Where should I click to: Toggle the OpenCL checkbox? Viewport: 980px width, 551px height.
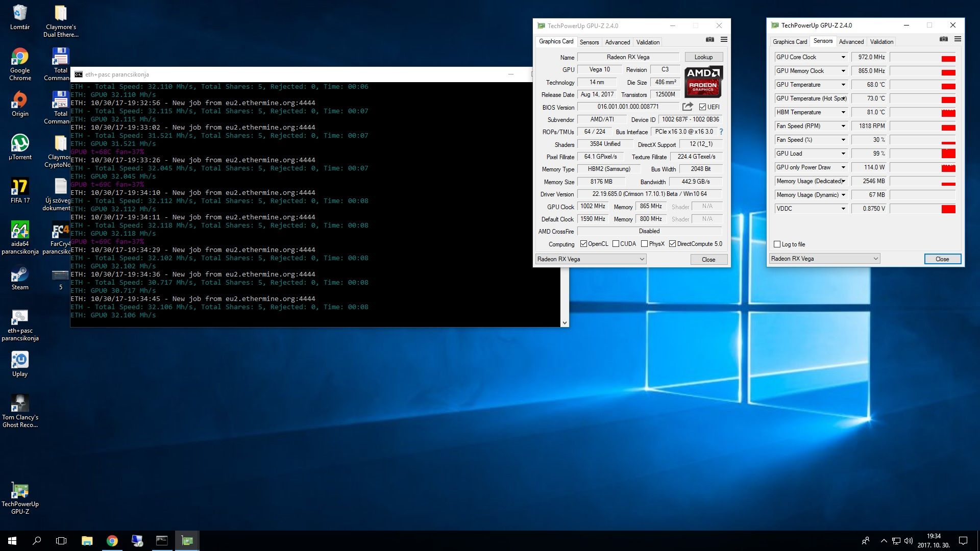[x=583, y=244]
